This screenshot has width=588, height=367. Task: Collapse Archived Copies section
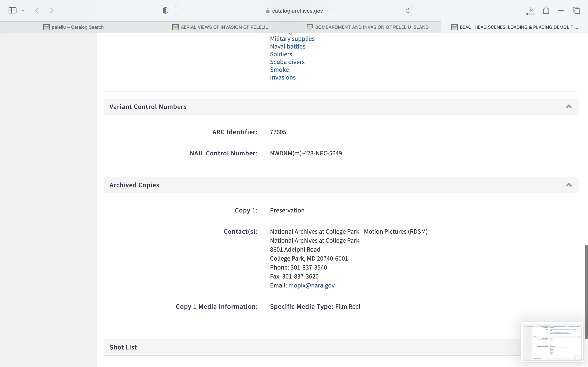(569, 185)
